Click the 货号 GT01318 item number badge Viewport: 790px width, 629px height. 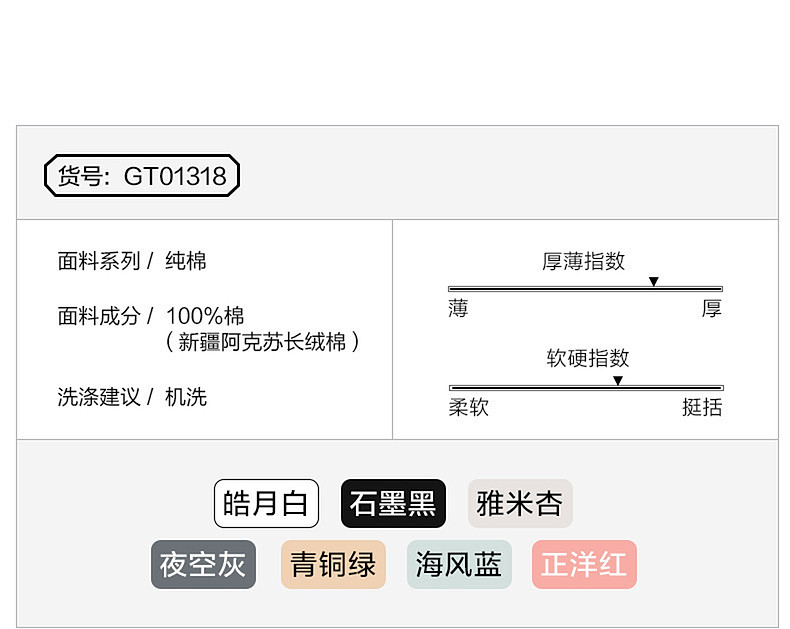142,177
